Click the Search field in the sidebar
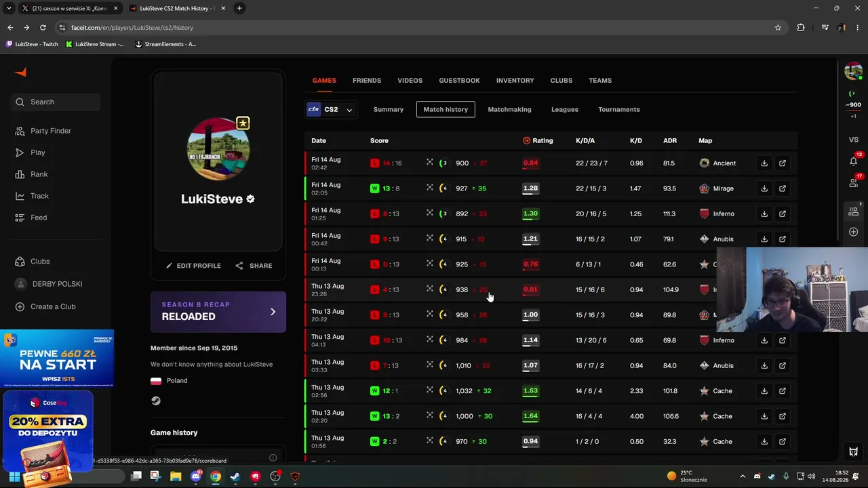The width and height of the screenshot is (868, 488). pos(56,102)
